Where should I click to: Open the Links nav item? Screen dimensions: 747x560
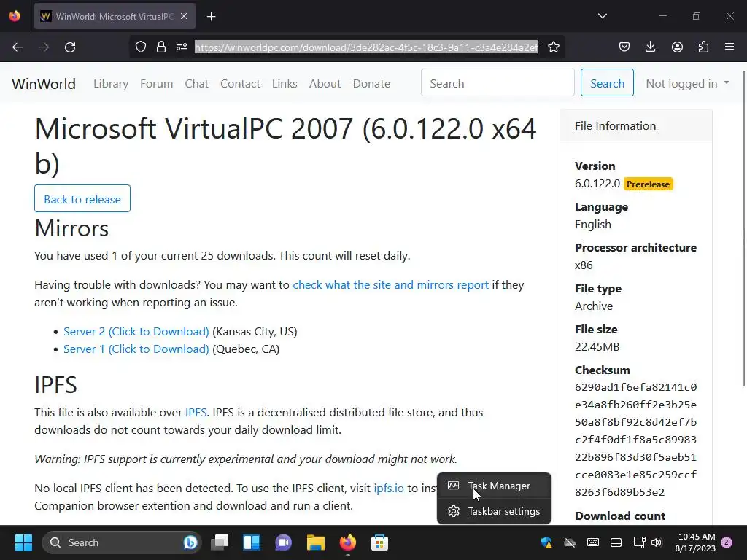click(285, 83)
